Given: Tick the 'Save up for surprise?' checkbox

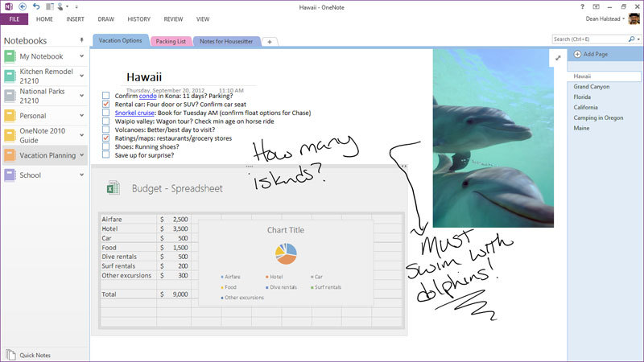Looking at the screenshot, I should (106, 155).
